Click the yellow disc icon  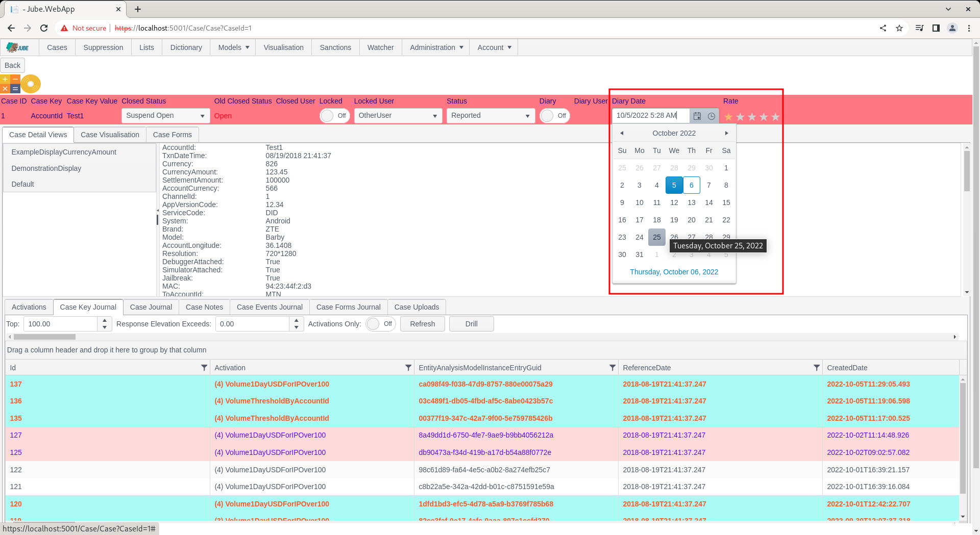pyautogui.click(x=31, y=84)
